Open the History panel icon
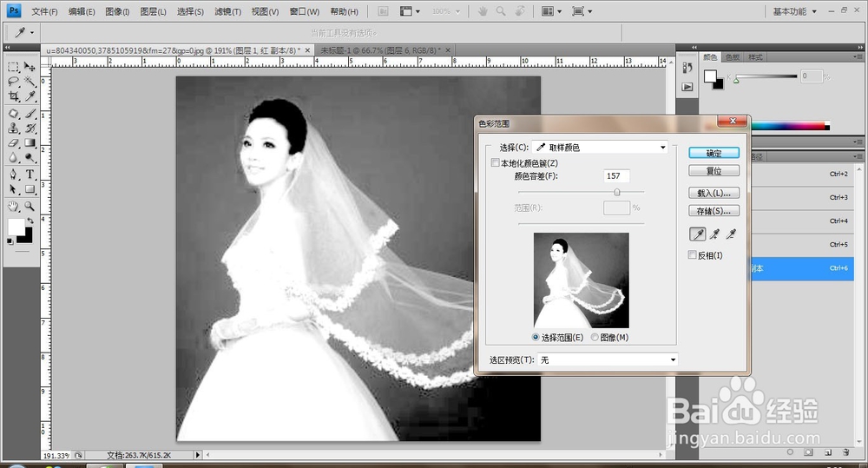This screenshot has width=868, height=468. pos(687,68)
